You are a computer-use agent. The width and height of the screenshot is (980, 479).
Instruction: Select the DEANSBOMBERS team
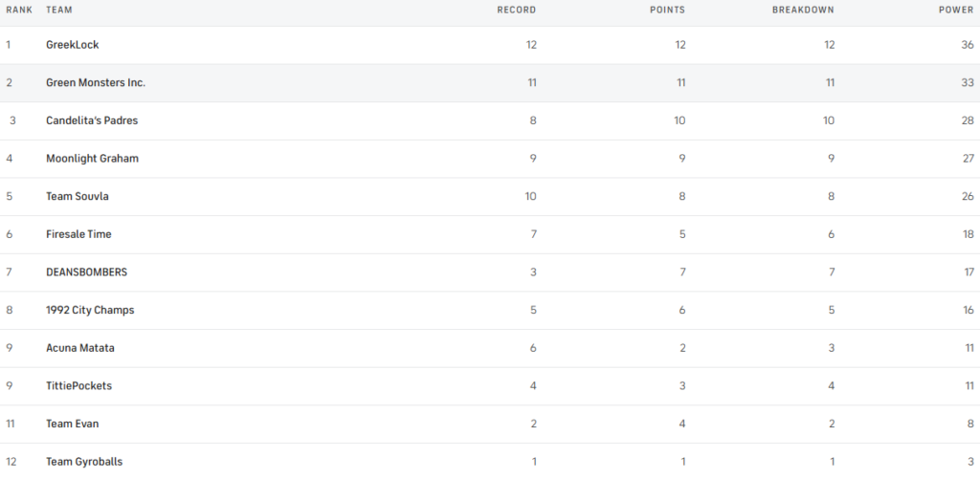[x=86, y=272]
